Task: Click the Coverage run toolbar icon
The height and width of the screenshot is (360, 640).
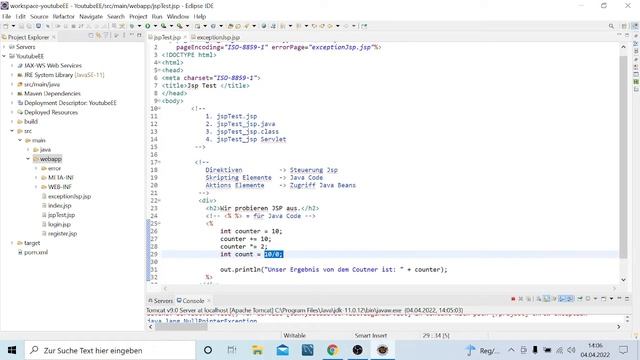Action: (x=164, y=26)
